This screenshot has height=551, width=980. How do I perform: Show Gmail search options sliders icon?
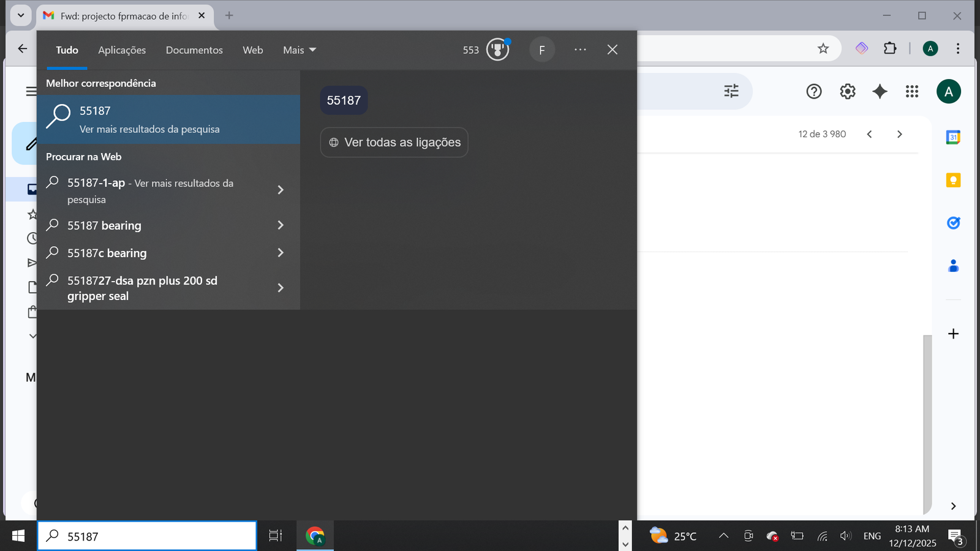tap(731, 91)
